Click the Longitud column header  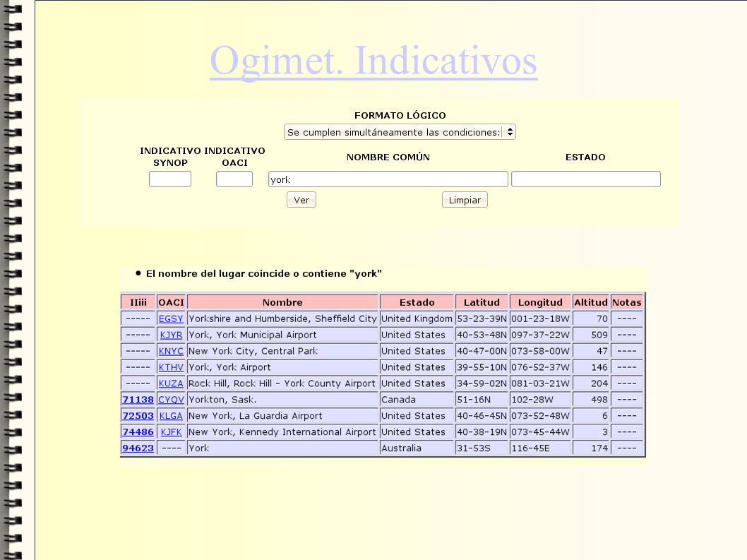[540, 302]
